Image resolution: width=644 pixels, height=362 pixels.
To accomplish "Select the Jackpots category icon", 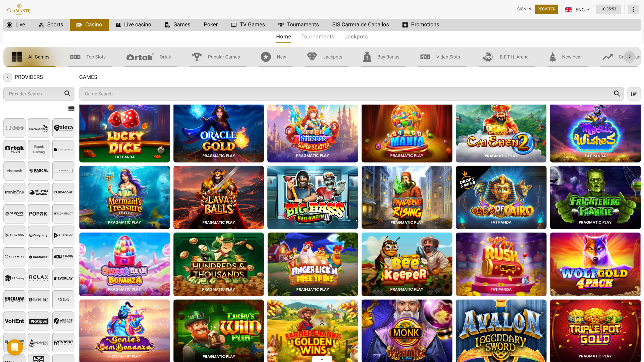I will [312, 57].
